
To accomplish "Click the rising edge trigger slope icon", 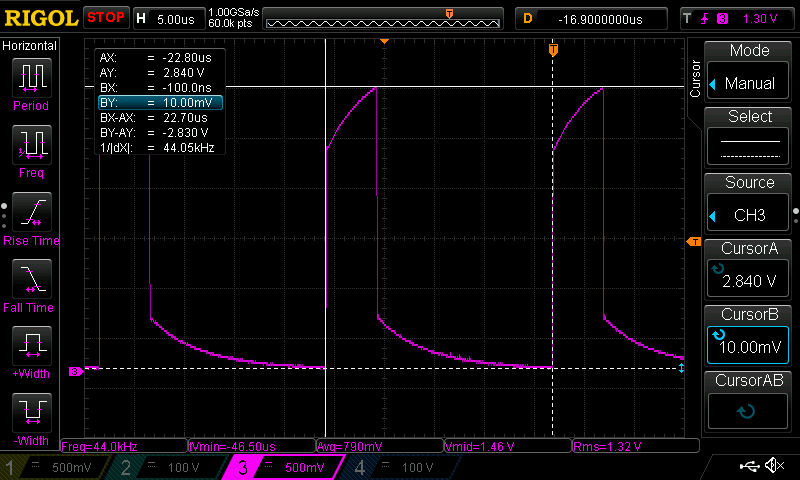I will click(x=705, y=19).
